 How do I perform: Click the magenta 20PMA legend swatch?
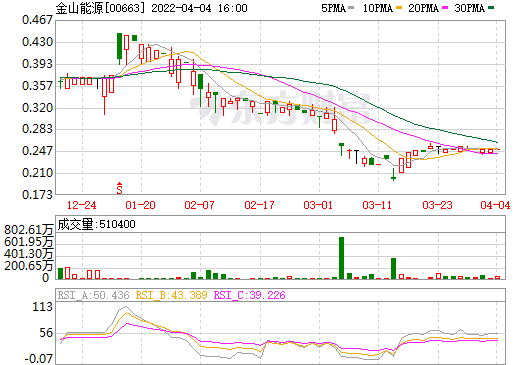click(445, 8)
